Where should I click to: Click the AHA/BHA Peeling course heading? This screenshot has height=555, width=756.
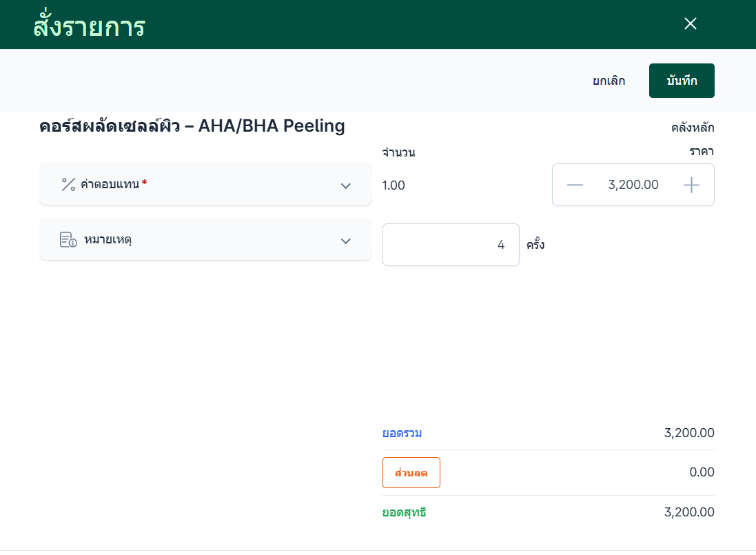tap(192, 126)
